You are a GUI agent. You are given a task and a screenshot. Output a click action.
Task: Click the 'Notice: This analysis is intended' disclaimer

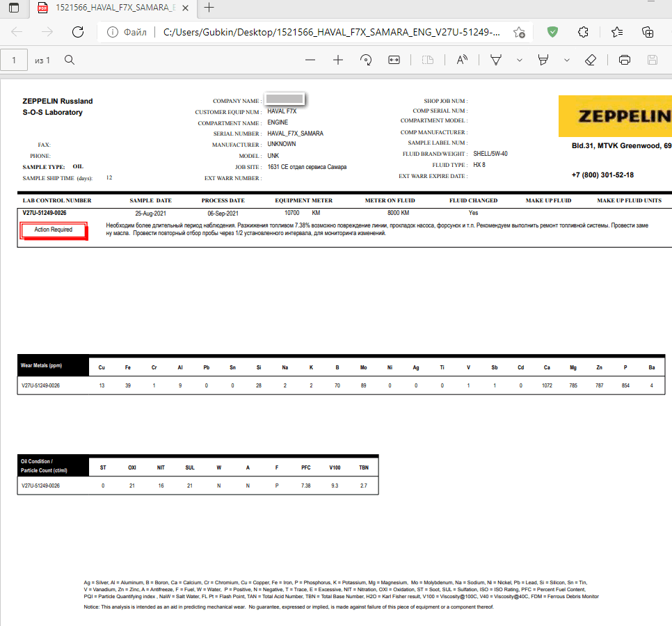[289, 607]
